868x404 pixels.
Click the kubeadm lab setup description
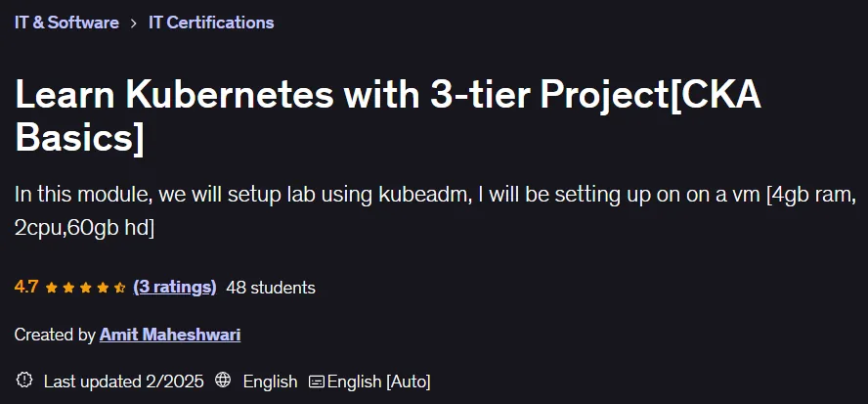click(x=435, y=211)
